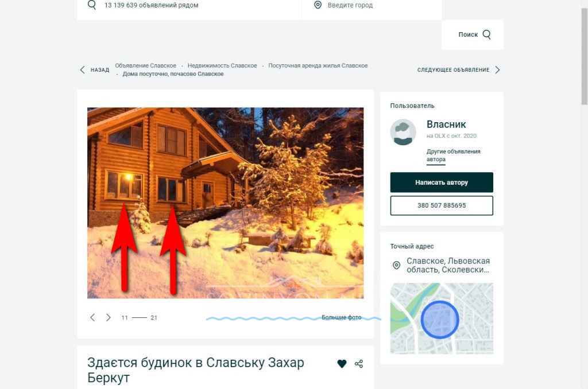Click the share icon beside the title
The height and width of the screenshot is (389, 588).
coord(359,363)
